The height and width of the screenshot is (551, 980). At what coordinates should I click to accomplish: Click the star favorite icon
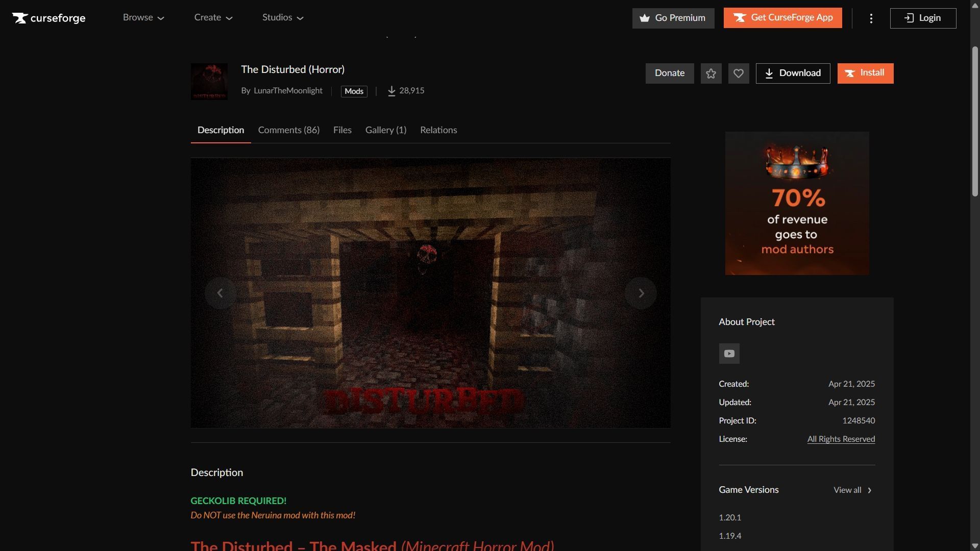tap(710, 73)
